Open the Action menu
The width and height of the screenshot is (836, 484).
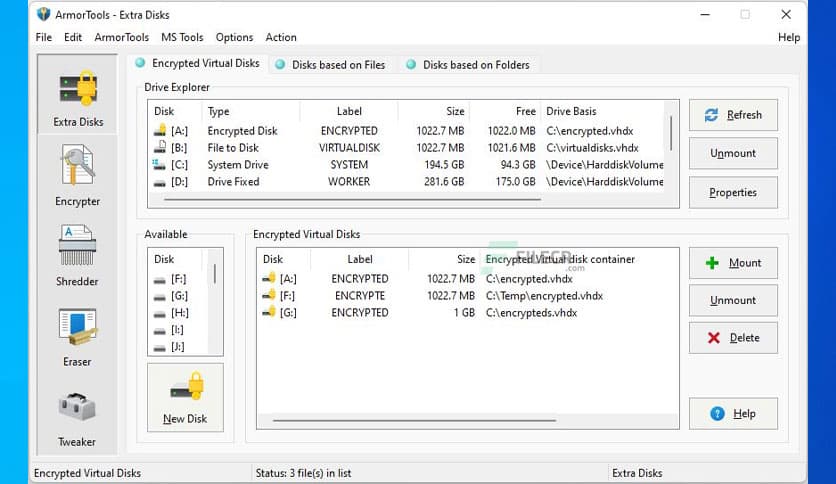281,37
